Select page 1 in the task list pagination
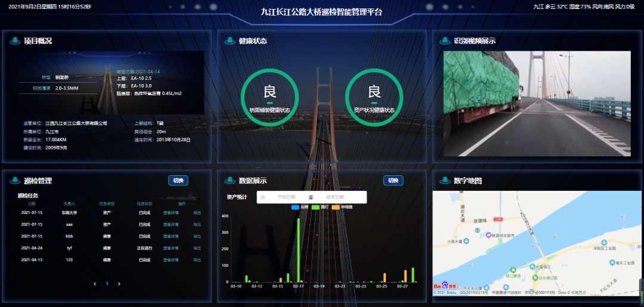Viewport: 644px width, 307px height. coord(107,284)
